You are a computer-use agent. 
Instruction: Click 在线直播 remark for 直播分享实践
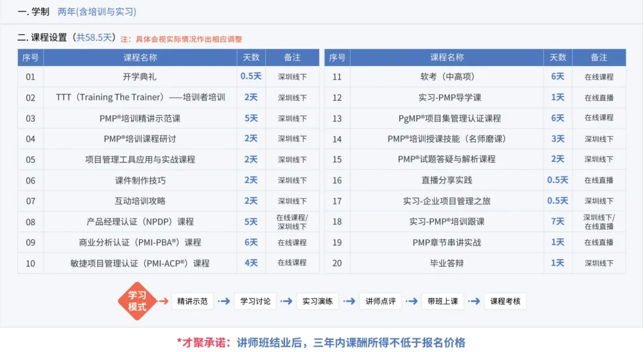[599, 180]
